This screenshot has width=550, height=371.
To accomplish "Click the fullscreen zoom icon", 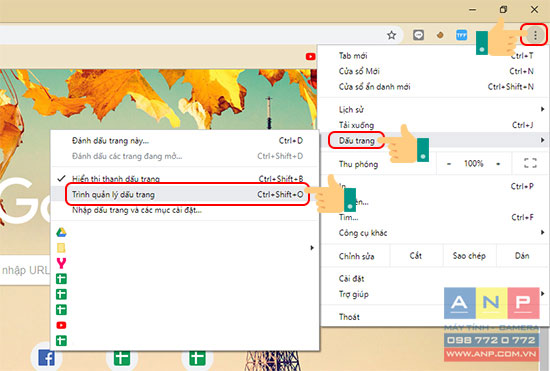I will coord(530,163).
